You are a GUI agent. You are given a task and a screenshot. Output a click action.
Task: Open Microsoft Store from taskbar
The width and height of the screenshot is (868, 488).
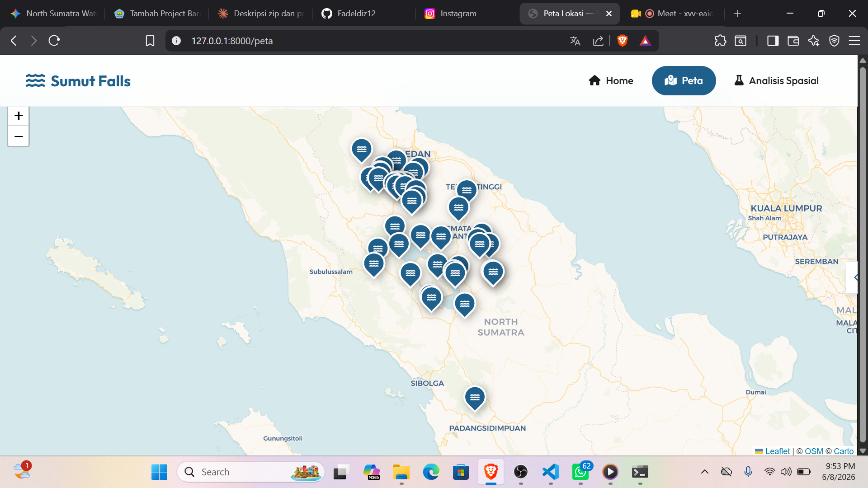tap(461, 472)
